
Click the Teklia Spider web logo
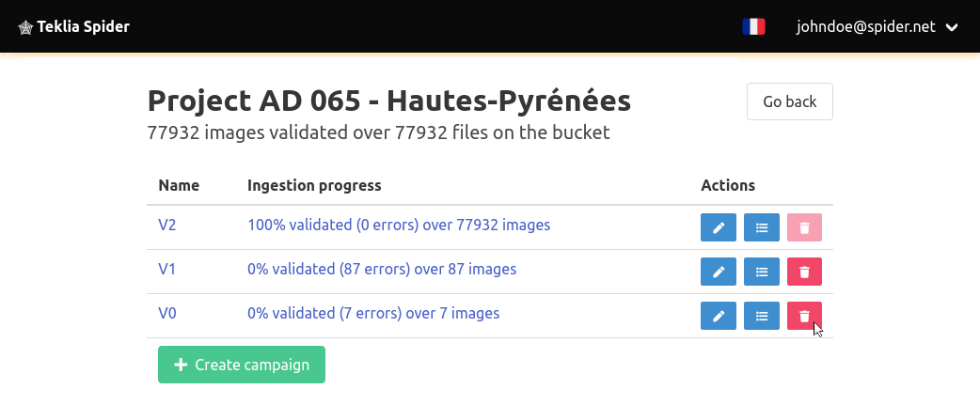[x=25, y=27]
